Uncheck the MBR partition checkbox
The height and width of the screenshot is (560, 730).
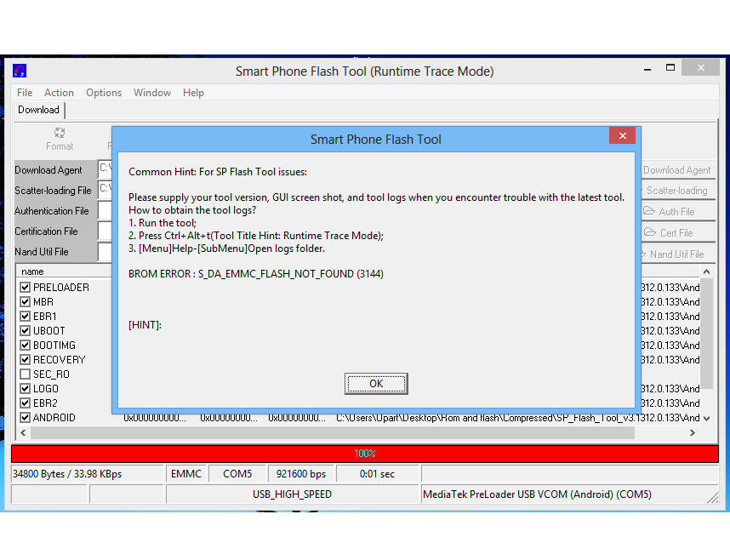(26, 302)
